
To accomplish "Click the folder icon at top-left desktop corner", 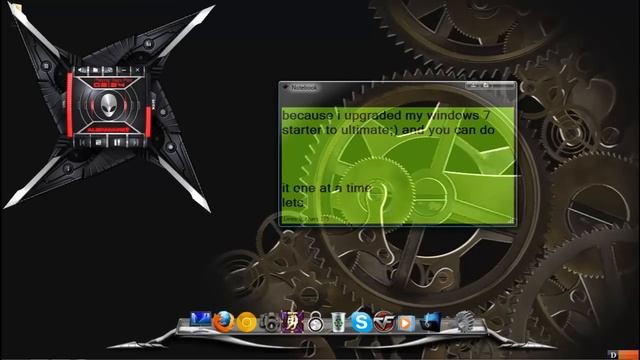I will click(17, 9).
